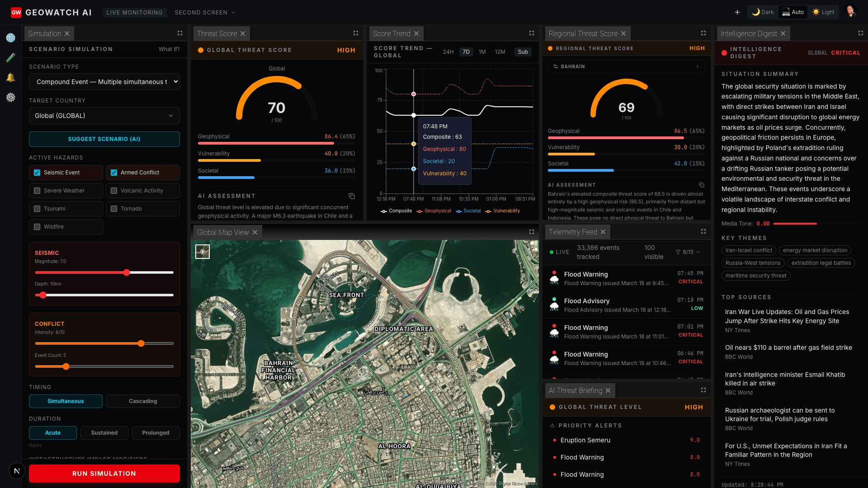868x488 pixels.
Task: Switch to the Live Monitoring tab
Action: tap(134, 13)
